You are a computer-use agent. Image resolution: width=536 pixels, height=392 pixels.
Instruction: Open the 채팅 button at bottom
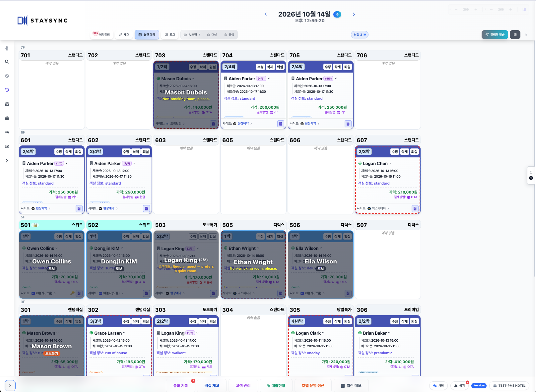pyautogui.click(x=438, y=386)
